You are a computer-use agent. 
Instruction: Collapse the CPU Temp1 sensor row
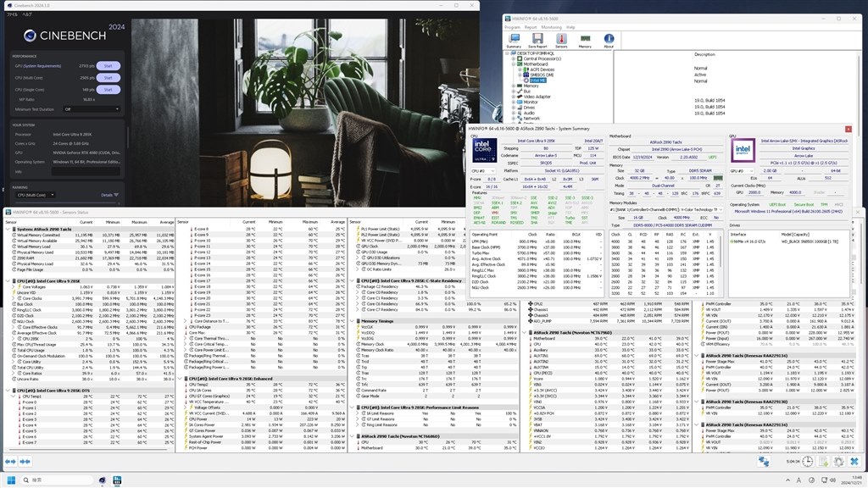click(14, 396)
